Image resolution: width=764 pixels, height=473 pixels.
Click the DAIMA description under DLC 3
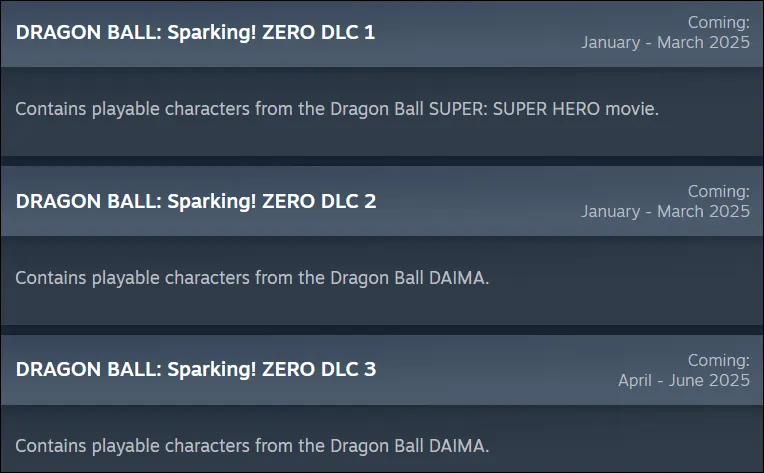252,445
